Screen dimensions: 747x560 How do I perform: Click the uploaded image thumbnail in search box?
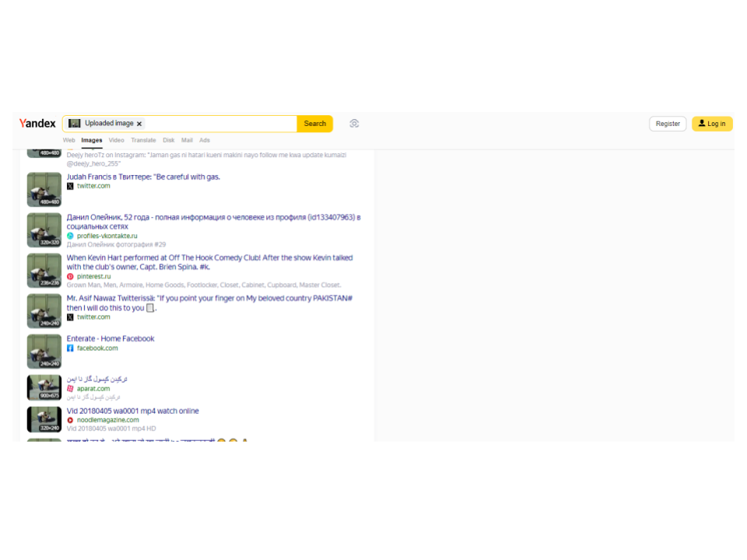pyautogui.click(x=75, y=124)
